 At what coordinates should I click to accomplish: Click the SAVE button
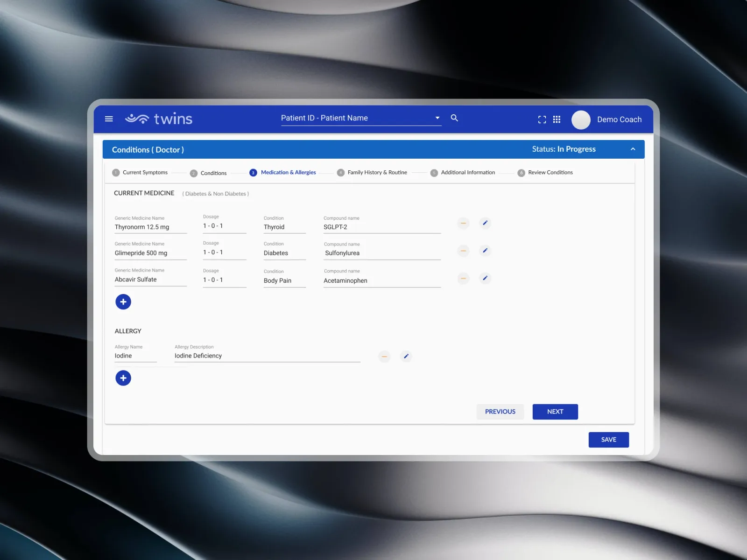[609, 440]
